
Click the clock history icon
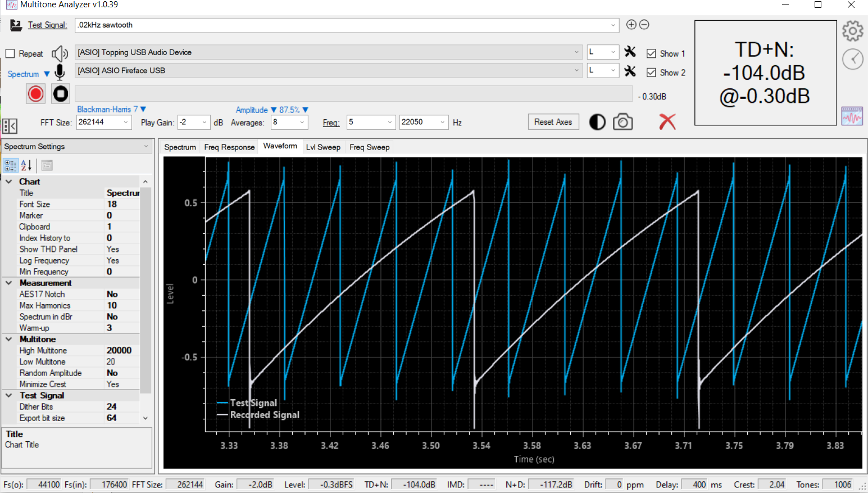(x=852, y=59)
